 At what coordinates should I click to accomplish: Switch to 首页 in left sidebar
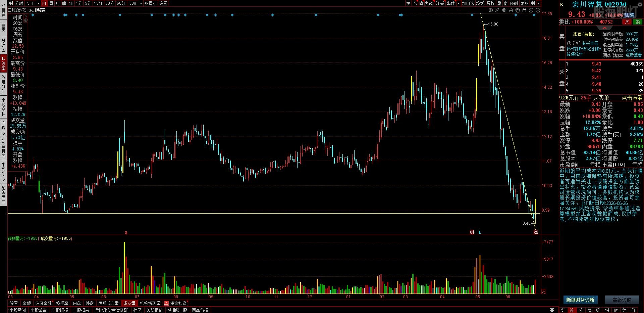[4, 28]
